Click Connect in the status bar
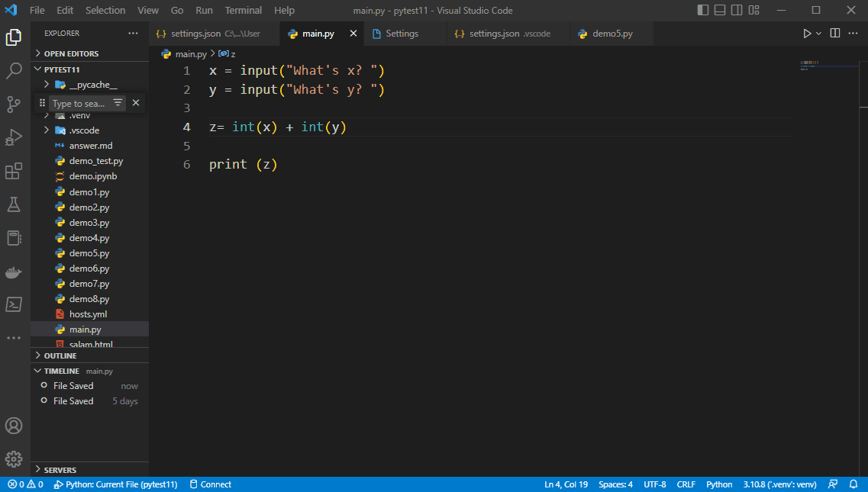The height and width of the screenshot is (492, 868). click(x=210, y=484)
